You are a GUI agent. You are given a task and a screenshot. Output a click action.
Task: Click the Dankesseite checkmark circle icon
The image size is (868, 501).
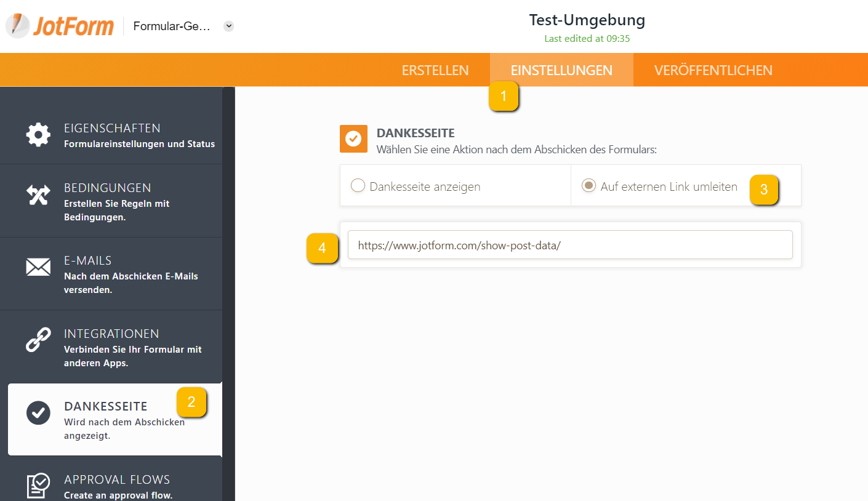(x=38, y=412)
